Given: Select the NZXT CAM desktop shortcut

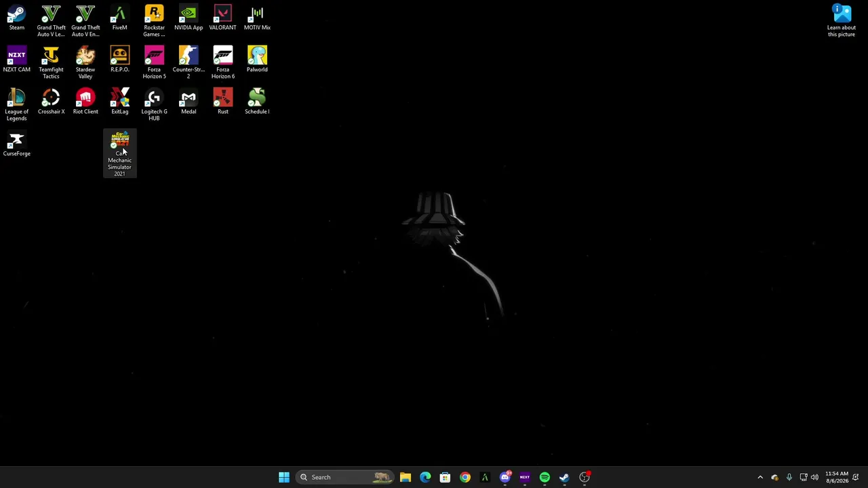Looking at the screenshot, I should [x=16, y=60].
